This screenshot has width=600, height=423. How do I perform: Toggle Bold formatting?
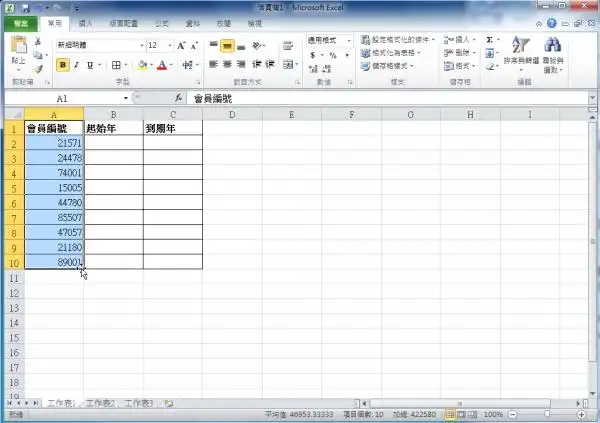coord(63,65)
